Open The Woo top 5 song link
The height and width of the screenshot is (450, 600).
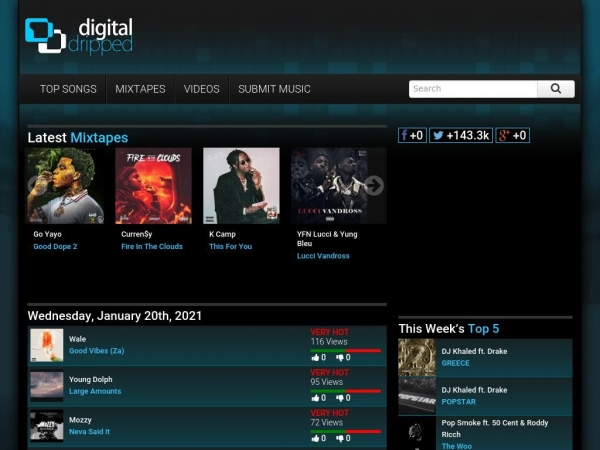pos(457,446)
